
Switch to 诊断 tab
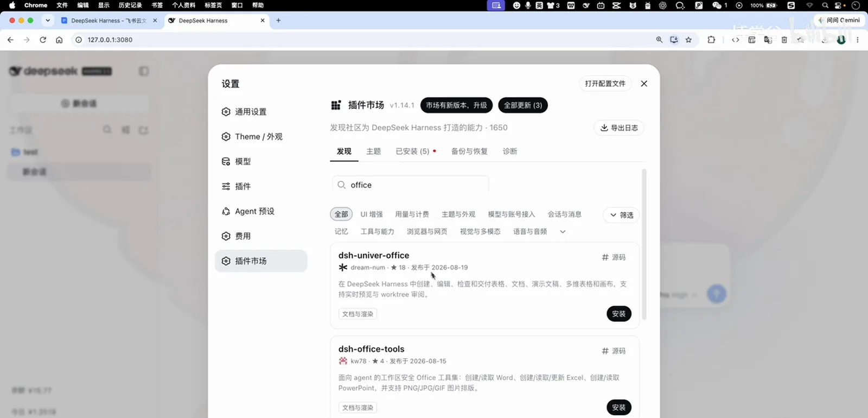pyautogui.click(x=510, y=151)
